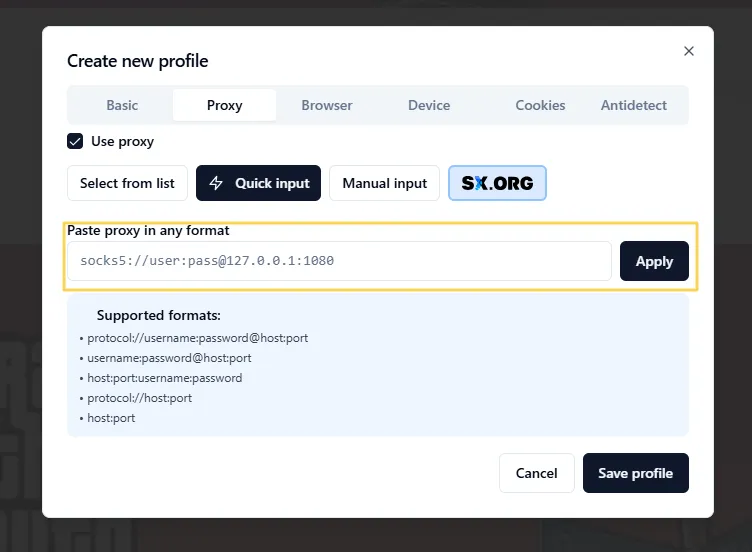The width and height of the screenshot is (752, 552).
Task: Save the new profile
Action: pyautogui.click(x=635, y=473)
